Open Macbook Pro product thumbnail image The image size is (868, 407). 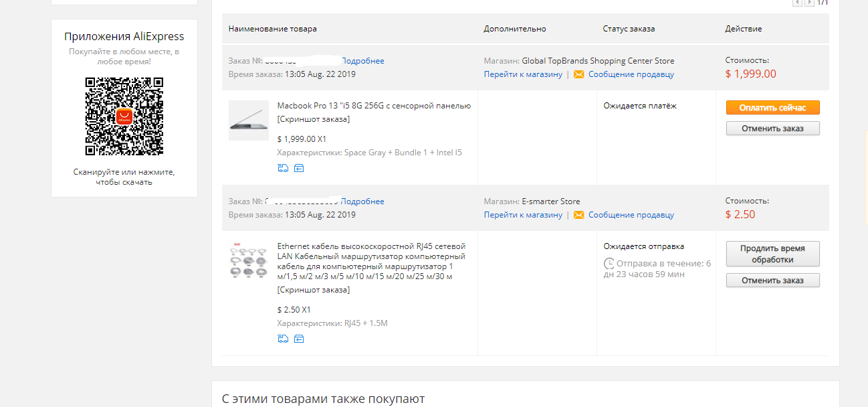[x=248, y=120]
